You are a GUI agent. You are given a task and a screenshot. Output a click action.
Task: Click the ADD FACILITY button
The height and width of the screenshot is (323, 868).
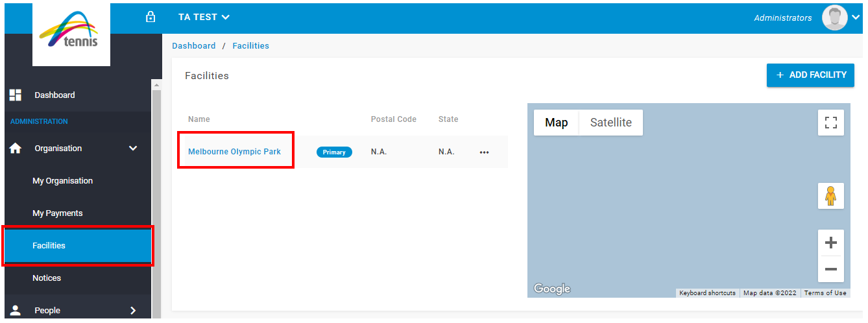point(810,75)
